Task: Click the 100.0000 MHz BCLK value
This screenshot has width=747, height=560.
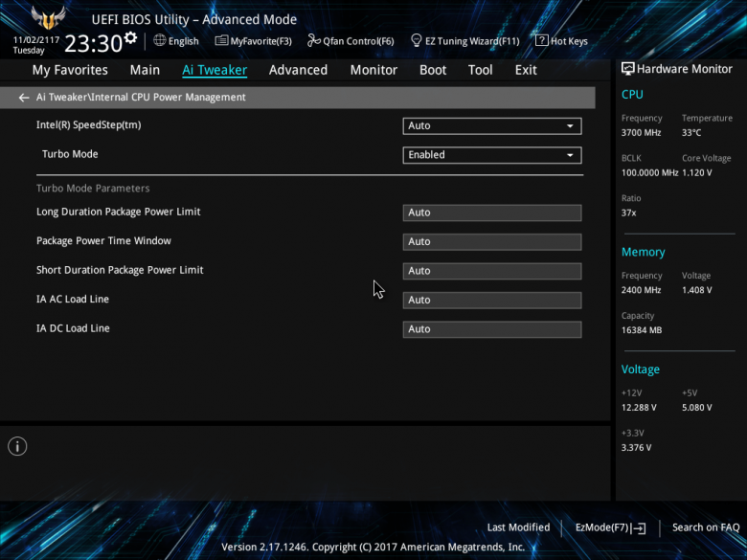Action: click(x=649, y=173)
